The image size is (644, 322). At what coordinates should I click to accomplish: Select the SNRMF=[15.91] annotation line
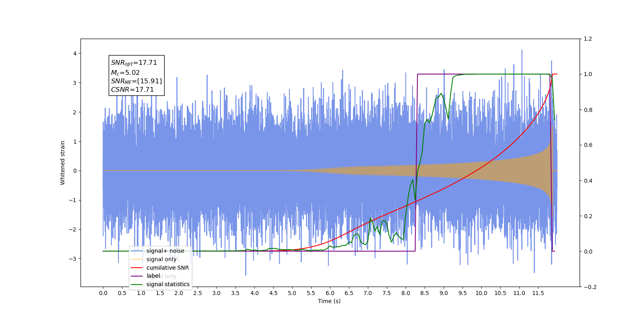click(136, 81)
